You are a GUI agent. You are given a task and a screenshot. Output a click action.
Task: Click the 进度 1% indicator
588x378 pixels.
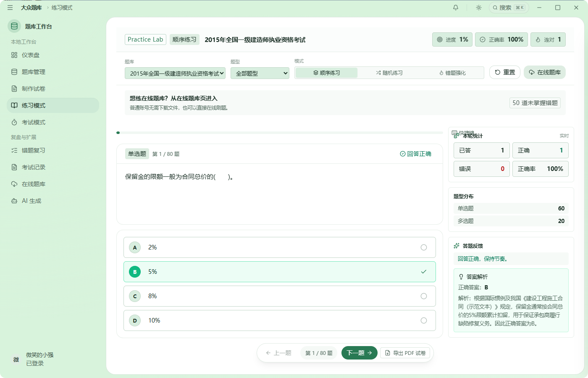coord(452,39)
